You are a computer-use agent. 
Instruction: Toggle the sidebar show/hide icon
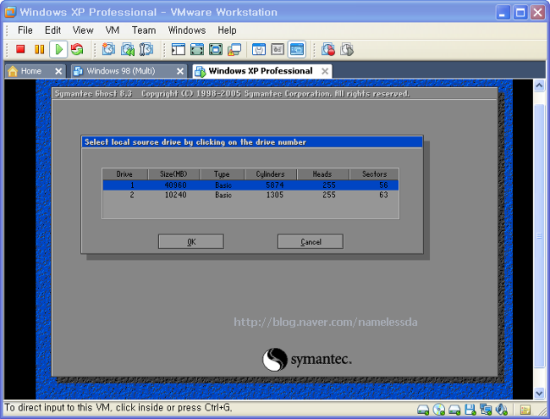[178, 49]
